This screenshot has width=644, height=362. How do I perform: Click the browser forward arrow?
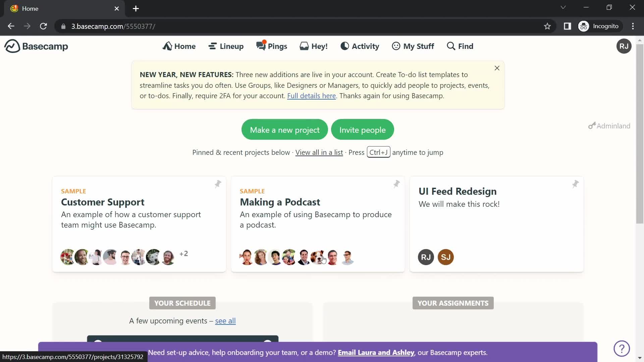tap(27, 26)
